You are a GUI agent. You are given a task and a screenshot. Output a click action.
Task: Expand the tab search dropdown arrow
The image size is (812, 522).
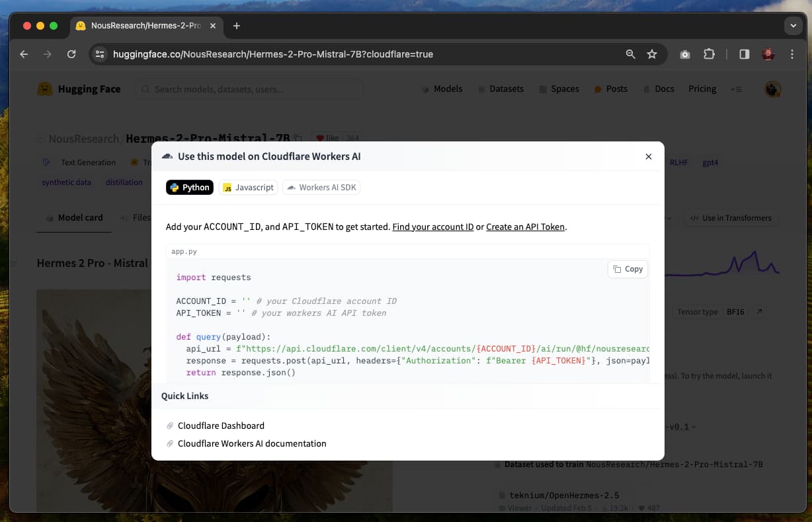793,26
